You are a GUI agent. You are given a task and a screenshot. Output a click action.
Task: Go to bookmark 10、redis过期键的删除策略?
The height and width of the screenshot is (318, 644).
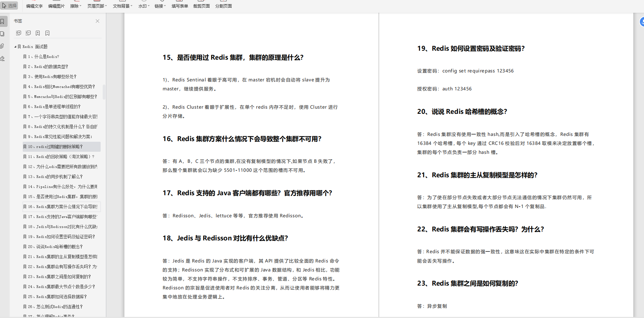point(62,147)
